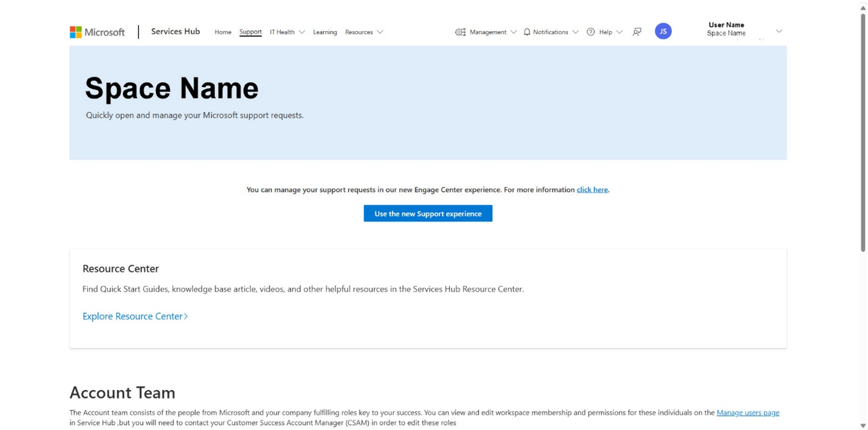The height and width of the screenshot is (430, 868).
Task: Open the Management menu label
Action: tap(488, 32)
